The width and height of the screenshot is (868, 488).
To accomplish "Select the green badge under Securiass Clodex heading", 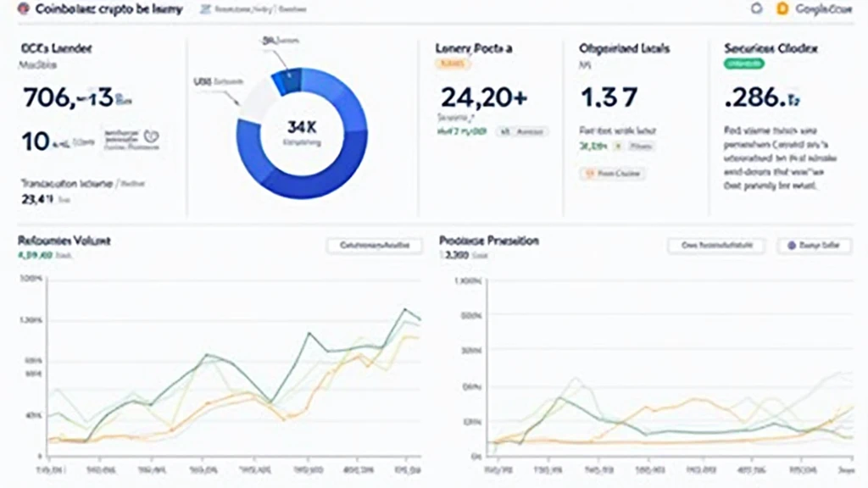I will (743, 64).
